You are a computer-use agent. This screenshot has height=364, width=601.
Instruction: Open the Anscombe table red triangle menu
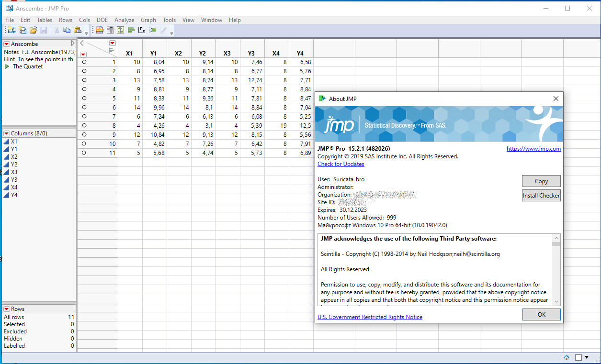[x=7, y=44]
